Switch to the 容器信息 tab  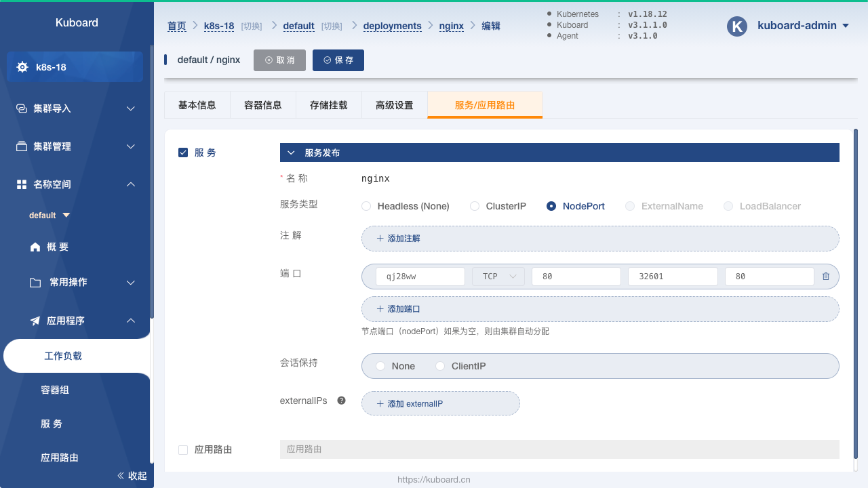coord(263,105)
